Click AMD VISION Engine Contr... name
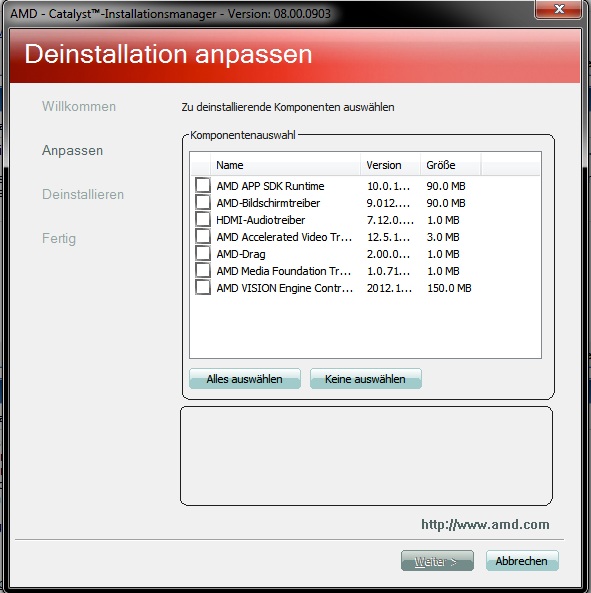591x593 pixels. (285, 288)
